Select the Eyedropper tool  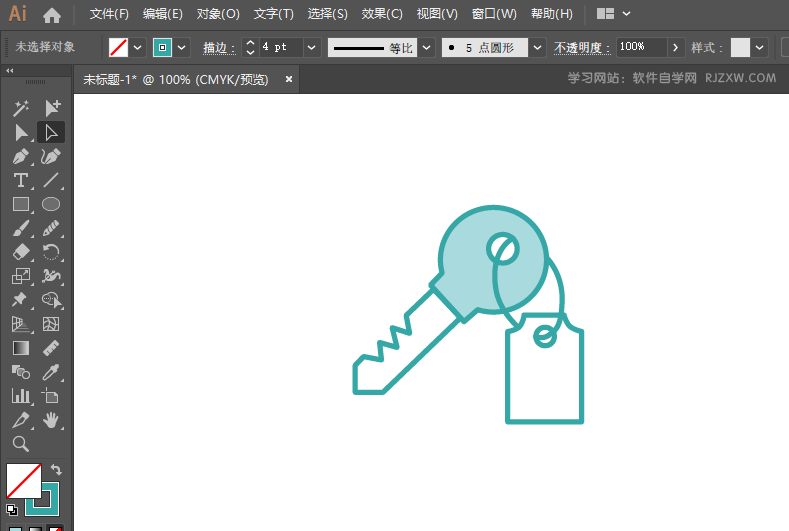click(51, 372)
